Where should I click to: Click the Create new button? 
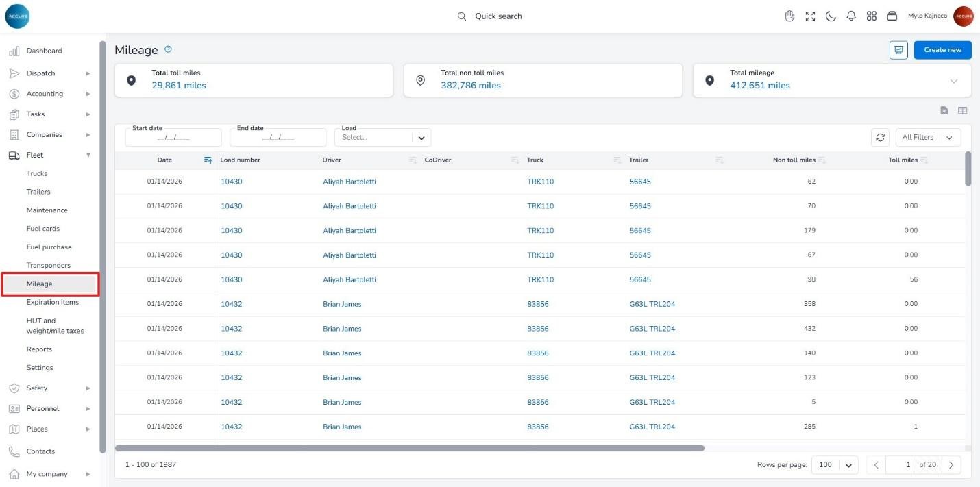[942, 50]
